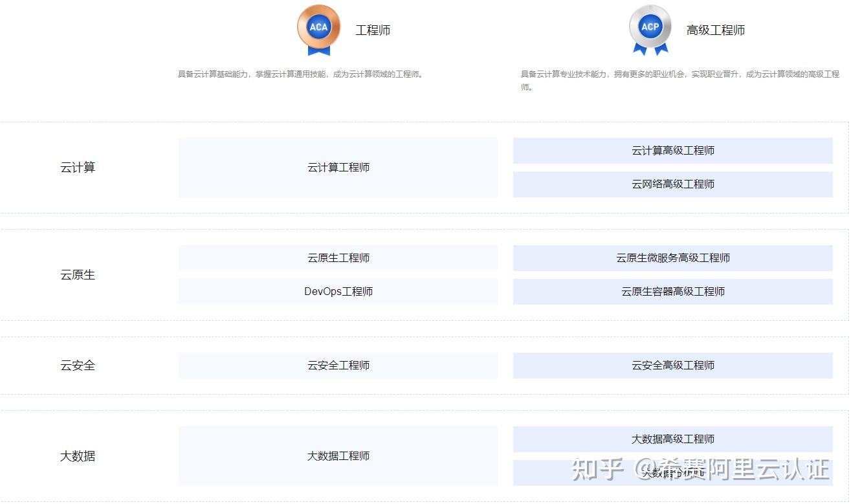Open the 云原生工程师 certification card
The width and height of the screenshot is (851, 504).
(338, 257)
